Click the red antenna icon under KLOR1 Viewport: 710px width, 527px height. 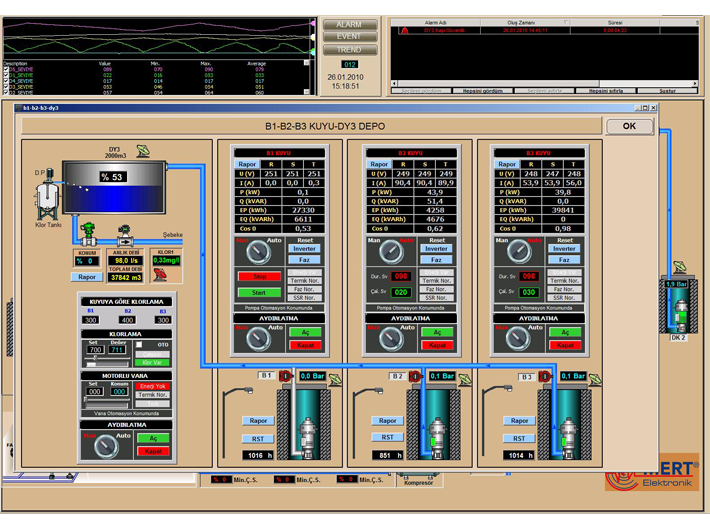pos(160,274)
